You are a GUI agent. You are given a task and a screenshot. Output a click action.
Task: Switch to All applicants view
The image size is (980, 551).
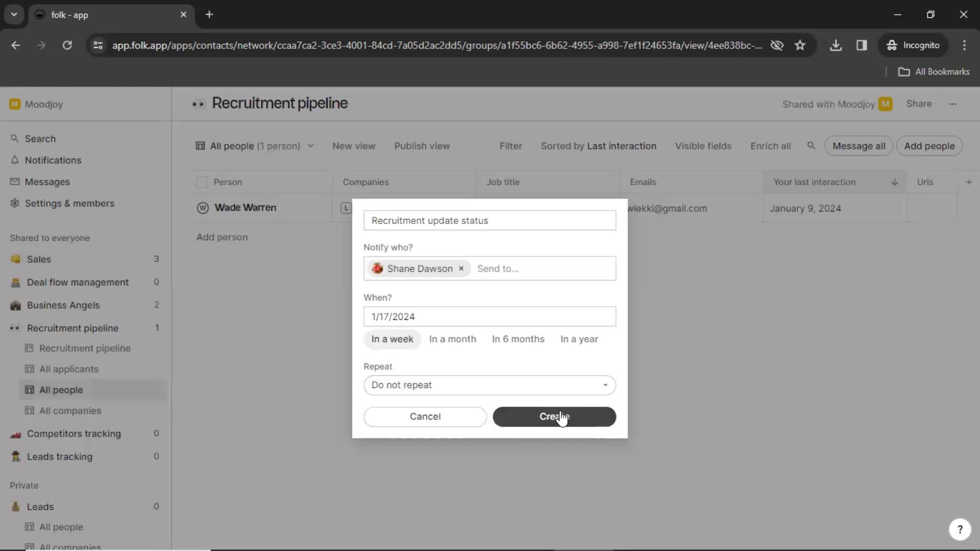[x=69, y=369]
